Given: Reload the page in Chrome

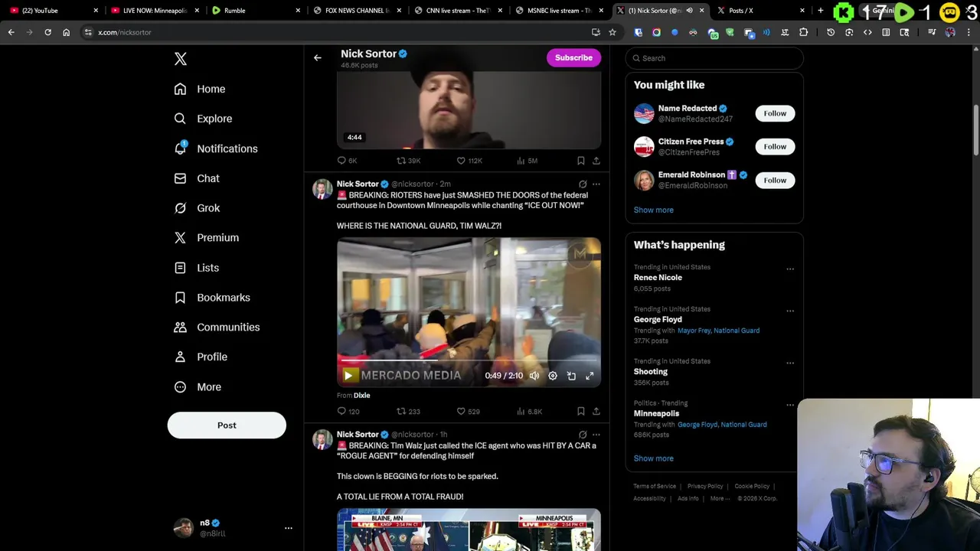Looking at the screenshot, I should [47, 32].
